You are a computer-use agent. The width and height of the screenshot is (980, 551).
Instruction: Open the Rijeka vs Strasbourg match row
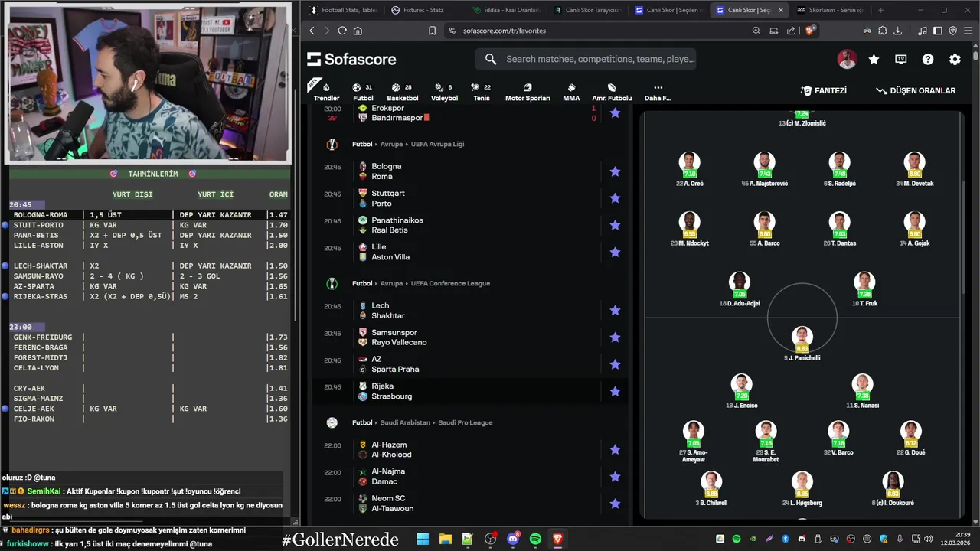tap(470, 391)
